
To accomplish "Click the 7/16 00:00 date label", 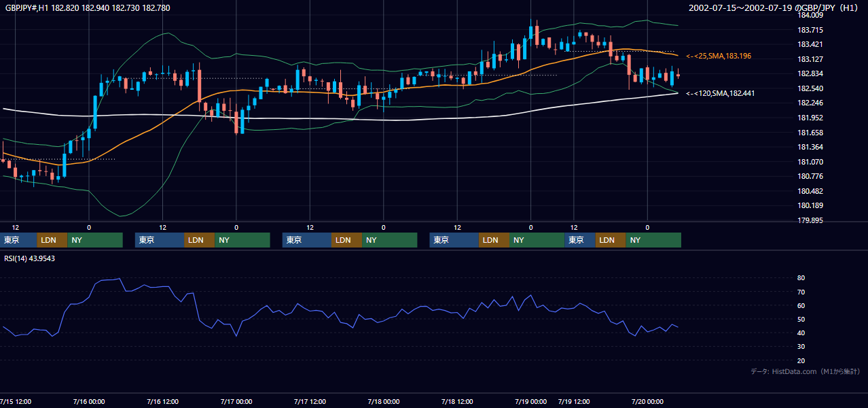I will point(88,402).
